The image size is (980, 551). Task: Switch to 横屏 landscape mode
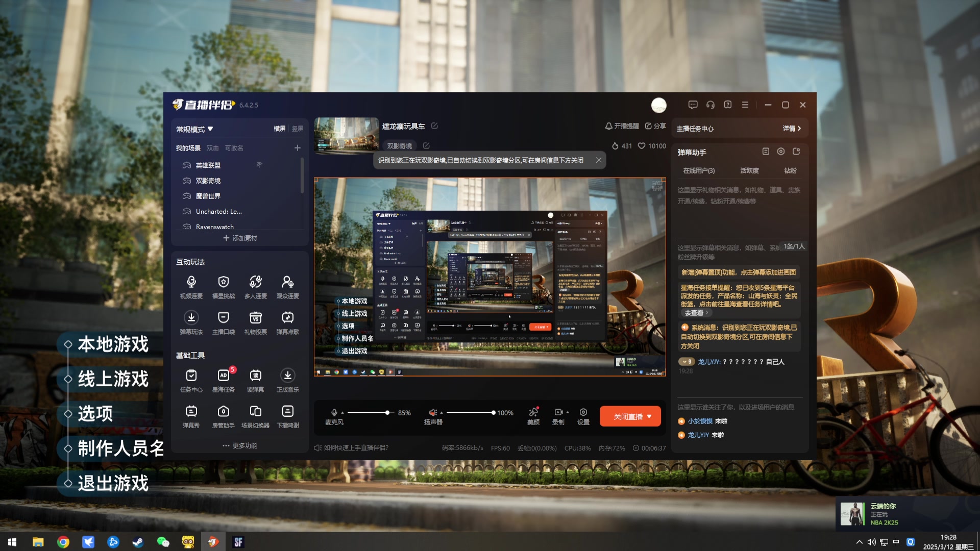(279, 129)
